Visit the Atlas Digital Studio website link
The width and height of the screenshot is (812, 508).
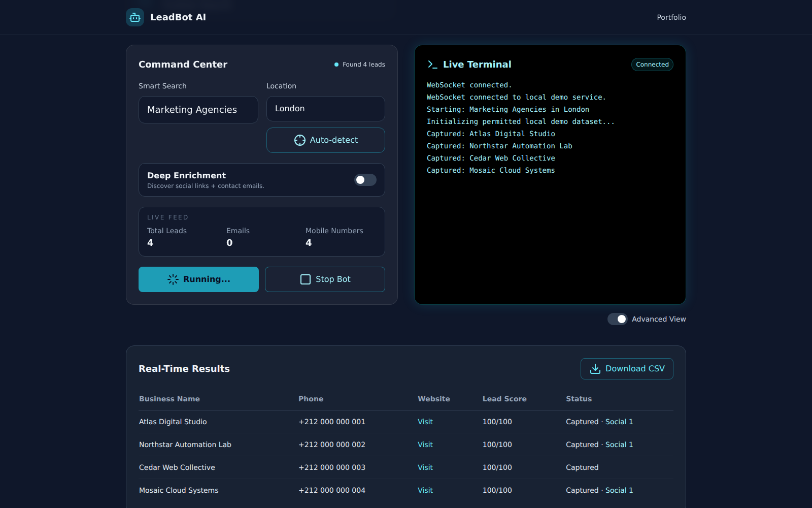click(x=425, y=422)
